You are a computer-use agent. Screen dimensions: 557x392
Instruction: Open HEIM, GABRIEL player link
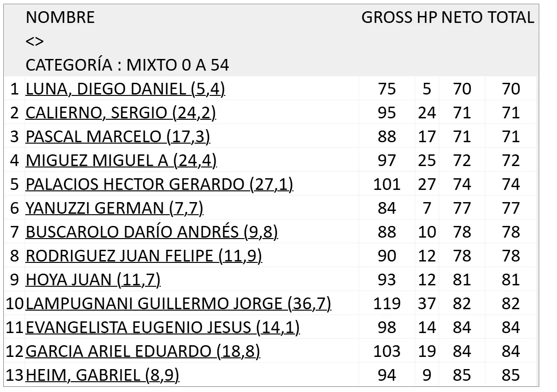[102, 375]
